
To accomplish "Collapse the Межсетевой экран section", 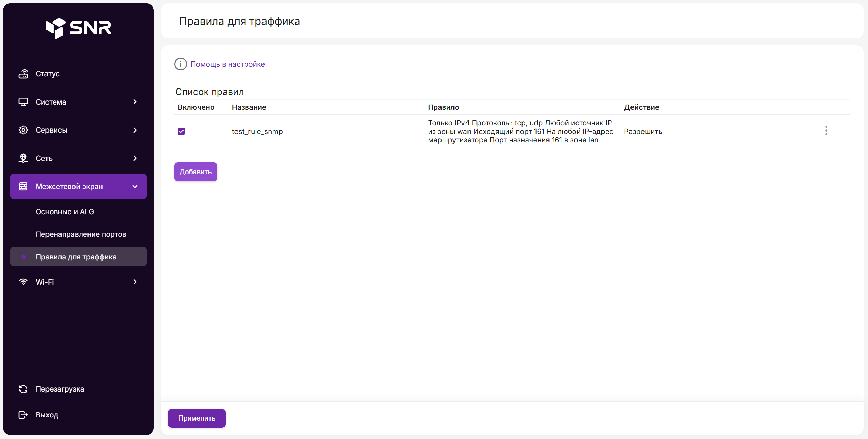I will click(135, 187).
